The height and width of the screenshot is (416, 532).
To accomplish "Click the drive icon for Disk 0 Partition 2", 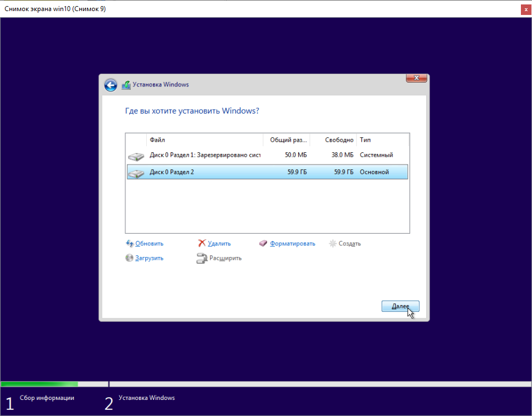I will tap(136, 173).
